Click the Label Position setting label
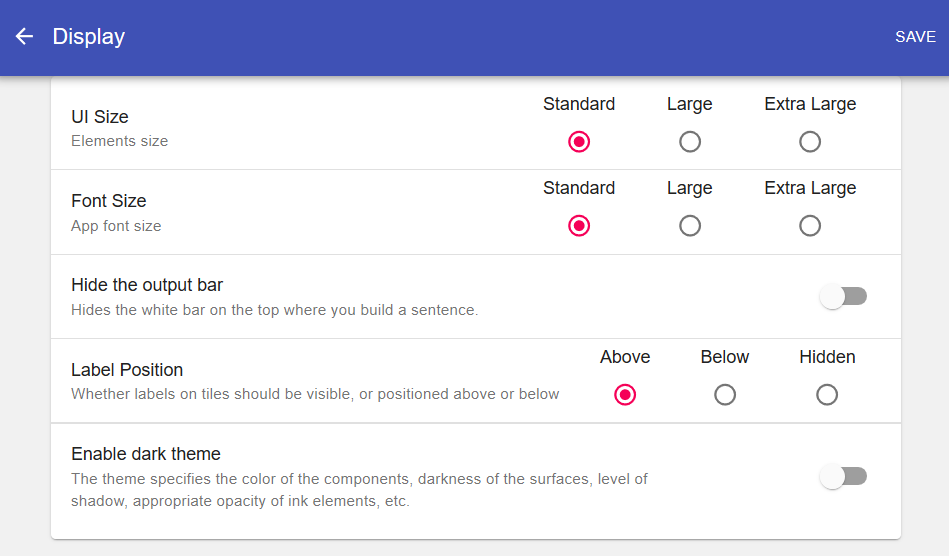Screen dimensions: 949x556 (x=127, y=370)
